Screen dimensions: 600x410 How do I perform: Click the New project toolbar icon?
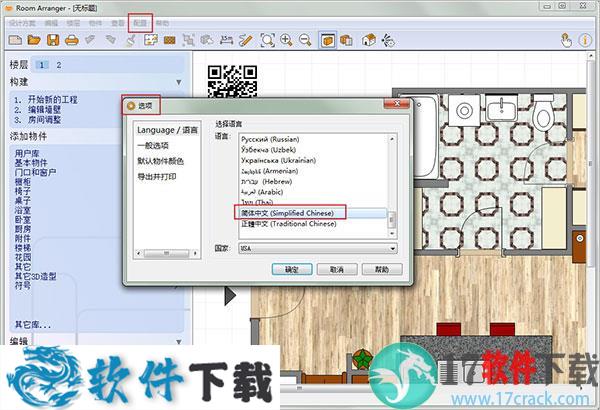(15, 40)
